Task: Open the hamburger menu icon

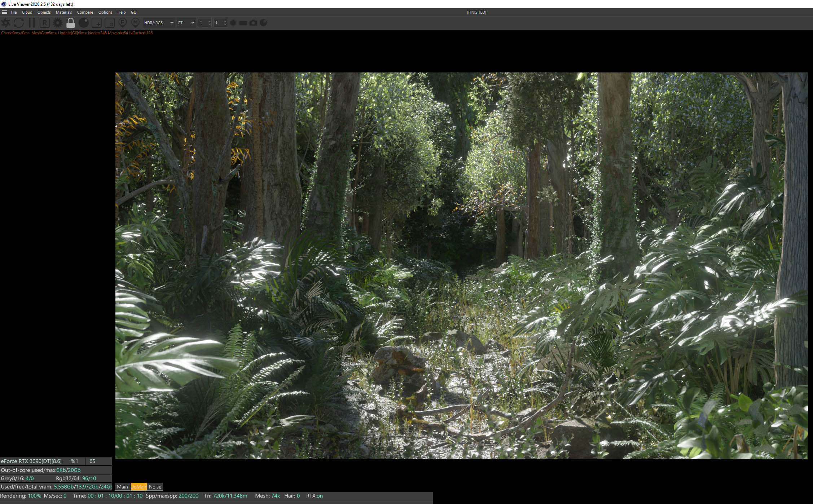Action: [5, 12]
